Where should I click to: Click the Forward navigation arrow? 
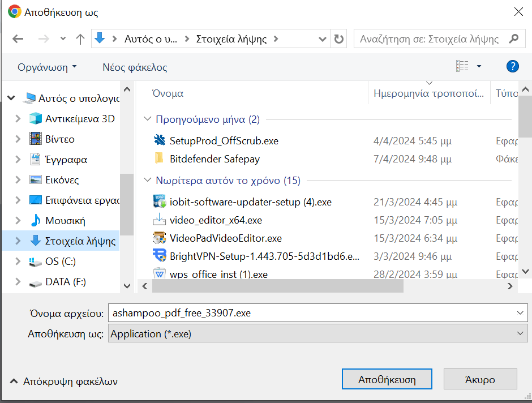[44, 39]
